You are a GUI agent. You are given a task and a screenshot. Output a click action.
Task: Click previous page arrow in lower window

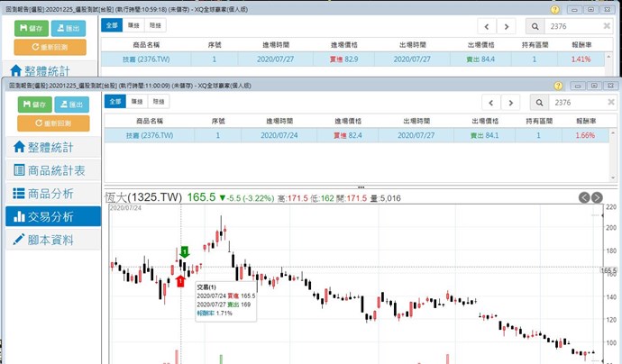coord(490,103)
